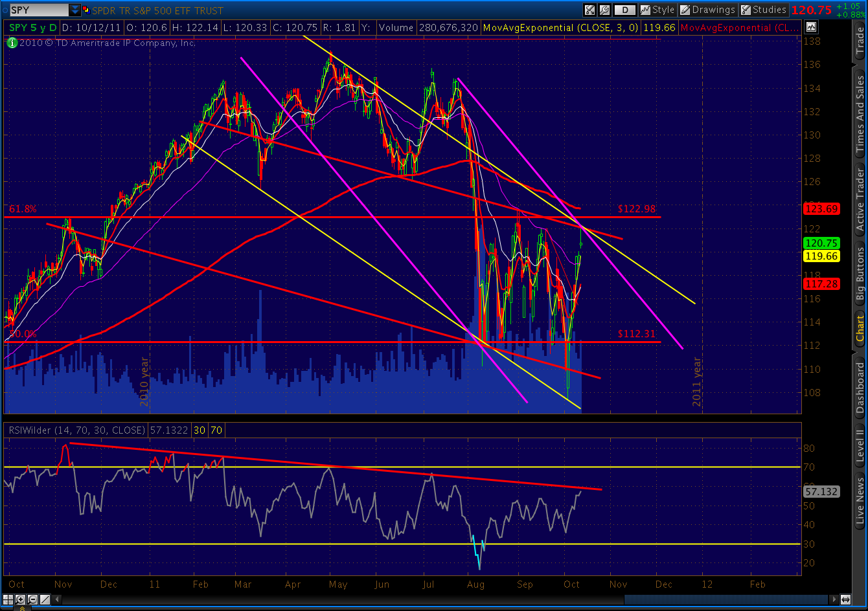Click the yellow 119.66 price bubble
Viewport: 868px width, 611px height.
click(821, 256)
